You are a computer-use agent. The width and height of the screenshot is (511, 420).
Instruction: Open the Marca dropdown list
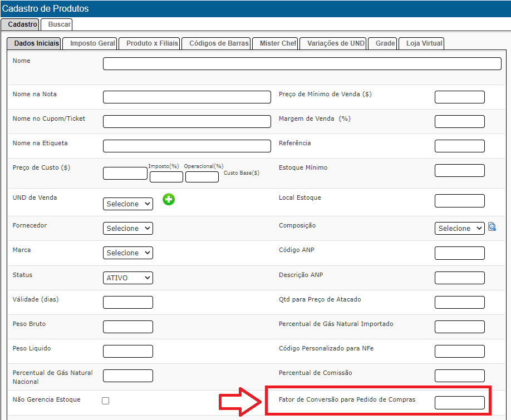click(128, 253)
